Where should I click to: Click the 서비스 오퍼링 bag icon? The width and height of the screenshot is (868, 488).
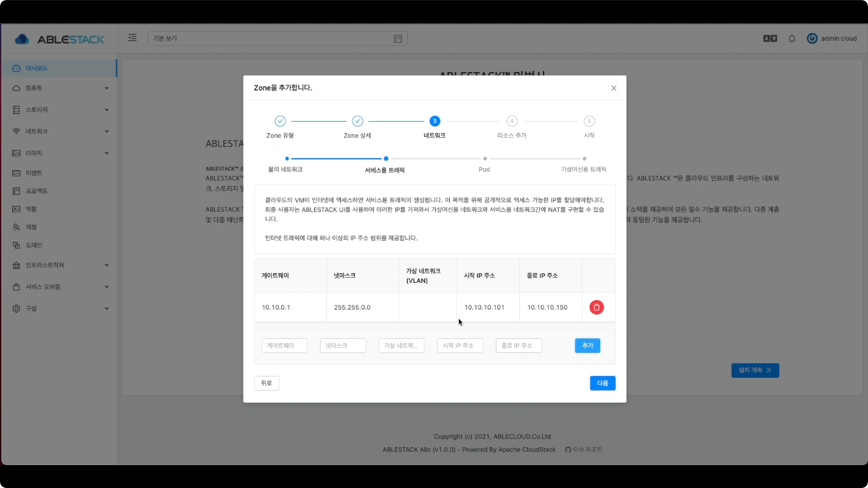click(x=17, y=287)
